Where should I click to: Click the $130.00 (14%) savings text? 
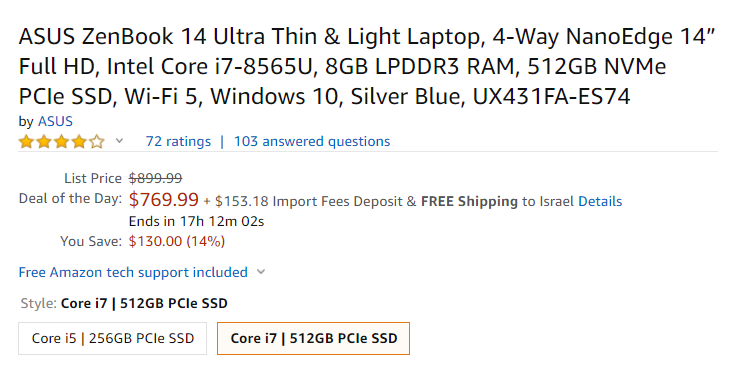(x=177, y=241)
